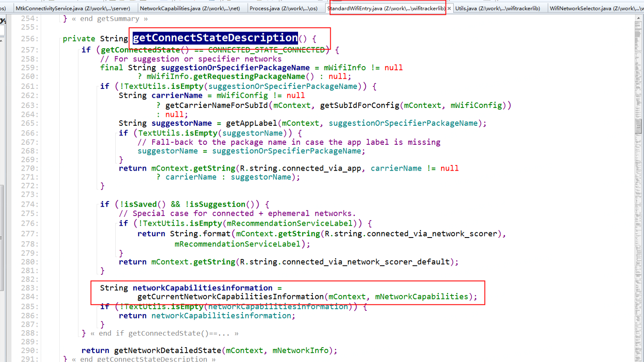Click suggestorName on line 271
This screenshot has width=644, height=362.
pos(261,177)
